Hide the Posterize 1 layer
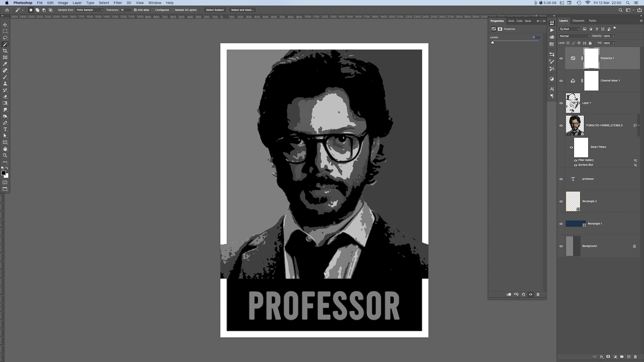Screen dimensions: 644x362 coord(561,58)
